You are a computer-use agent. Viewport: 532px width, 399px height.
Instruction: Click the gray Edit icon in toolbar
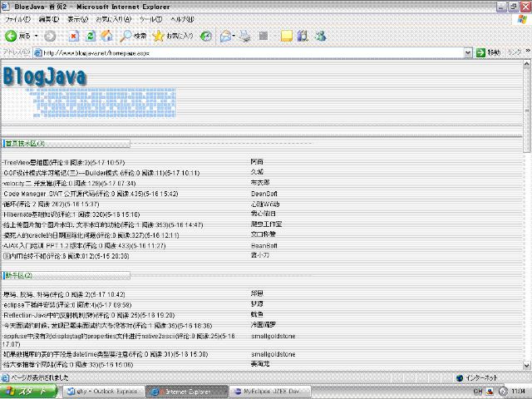(264, 36)
